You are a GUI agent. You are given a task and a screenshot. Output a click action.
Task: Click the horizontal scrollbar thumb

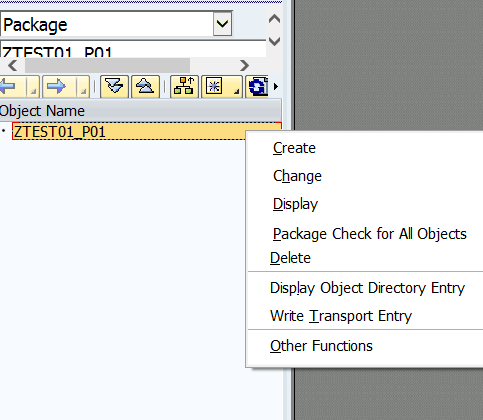point(107,65)
